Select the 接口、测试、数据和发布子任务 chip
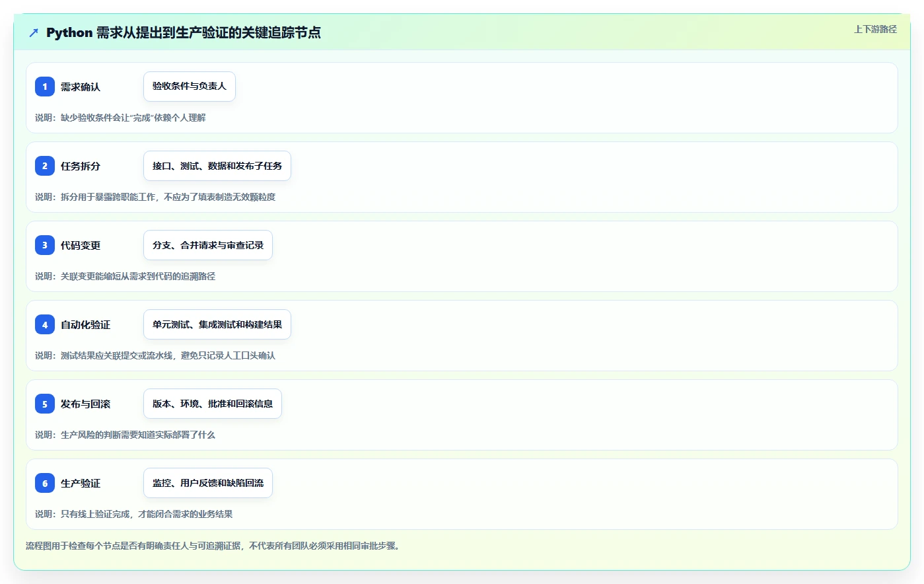 click(217, 166)
